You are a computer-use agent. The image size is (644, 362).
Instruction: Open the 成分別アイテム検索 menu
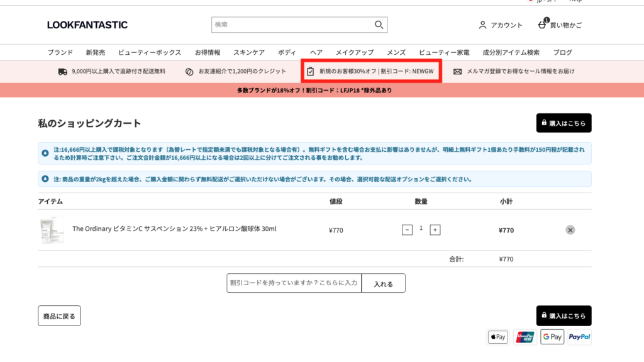point(511,52)
